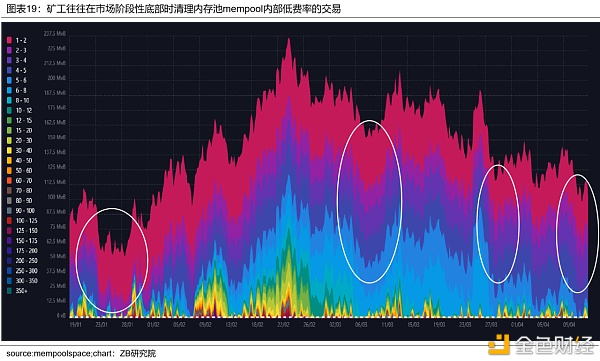The height and width of the screenshot is (361, 600).
Task: Click the 09/02 date on the x-axis
Action: (205, 325)
